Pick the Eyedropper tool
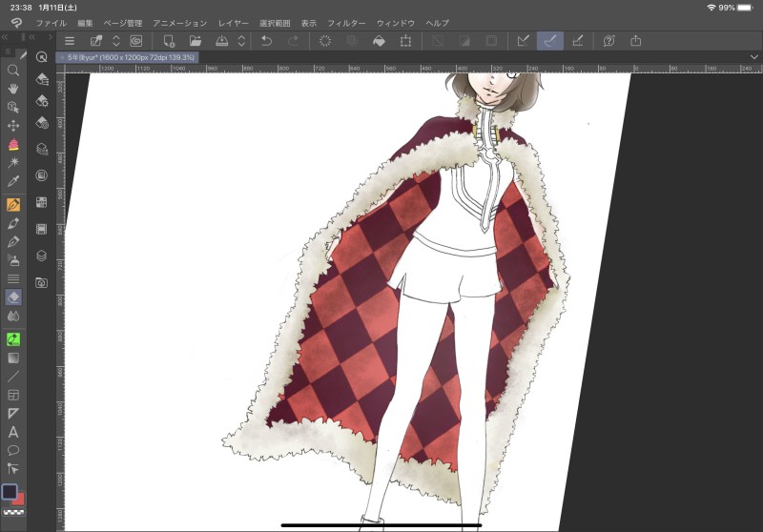The height and width of the screenshot is (532, 763). 13,181
